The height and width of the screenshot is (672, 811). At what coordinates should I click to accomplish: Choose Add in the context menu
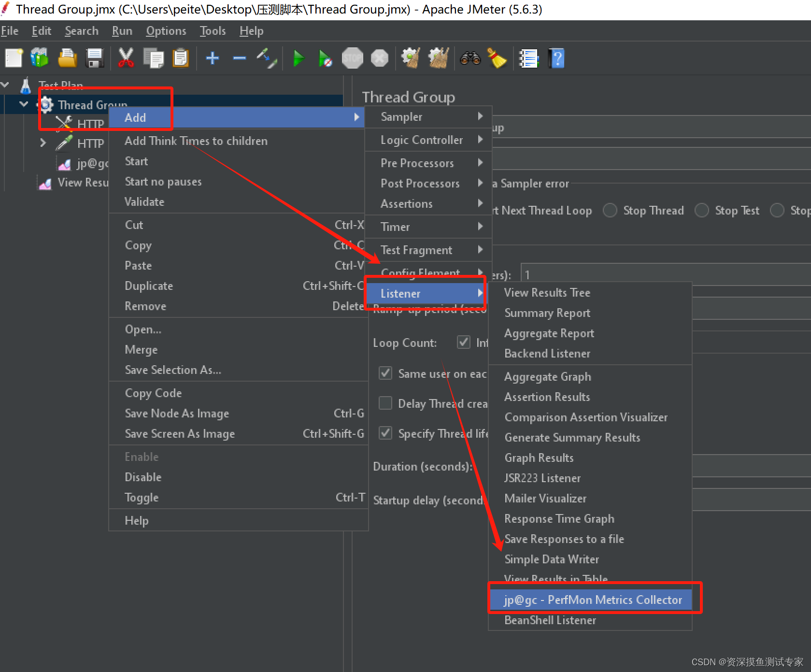(x=237, y=118)
